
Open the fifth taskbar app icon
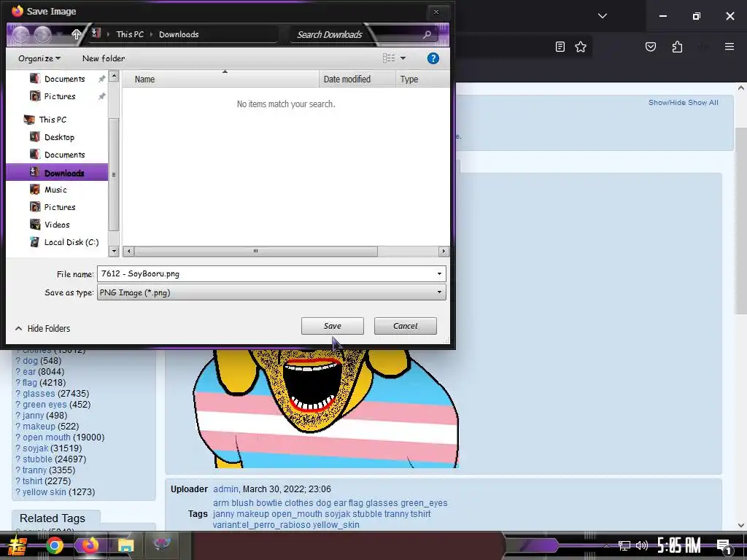coord(162,544)
